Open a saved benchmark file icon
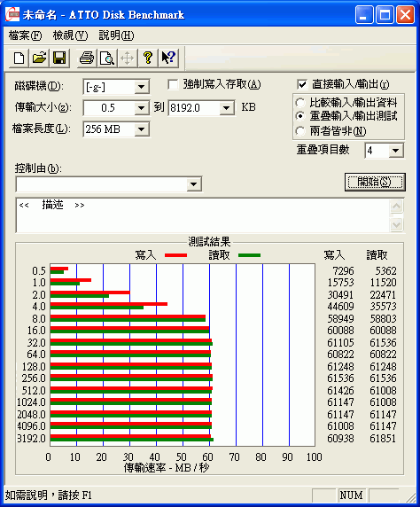Image resolution: width=420 pixels, height=507 pixels. 39,58
